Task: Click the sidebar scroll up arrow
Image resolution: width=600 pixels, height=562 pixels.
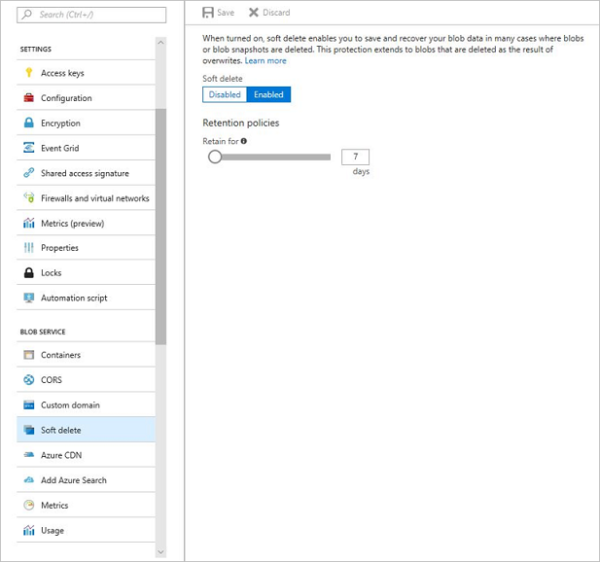Action: click(161, 42)
